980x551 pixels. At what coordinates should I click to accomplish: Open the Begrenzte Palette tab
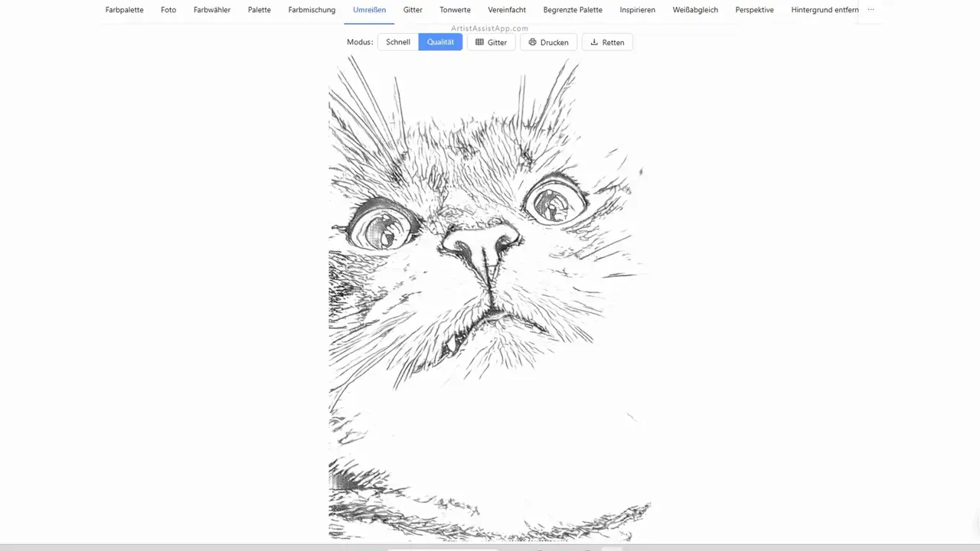point(573,10)
